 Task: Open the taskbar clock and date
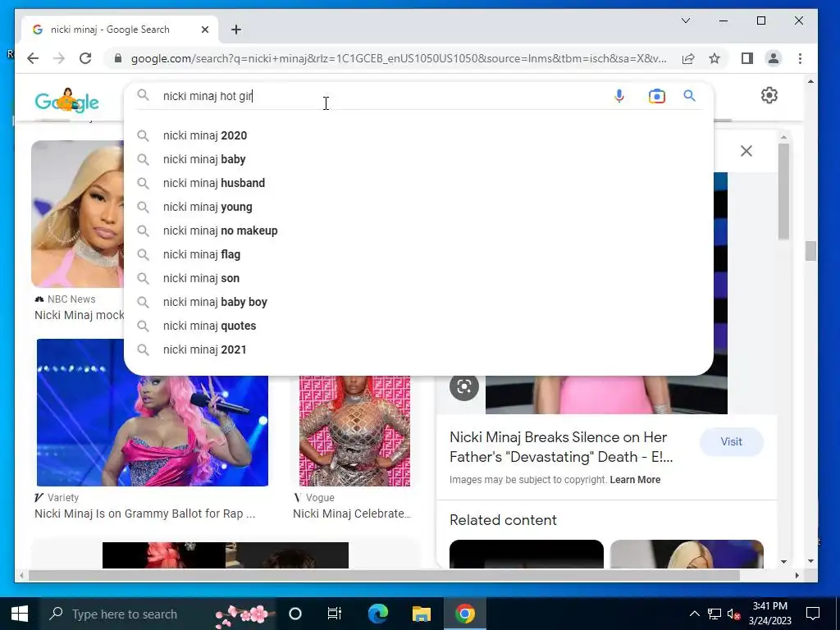click(769, 614)
